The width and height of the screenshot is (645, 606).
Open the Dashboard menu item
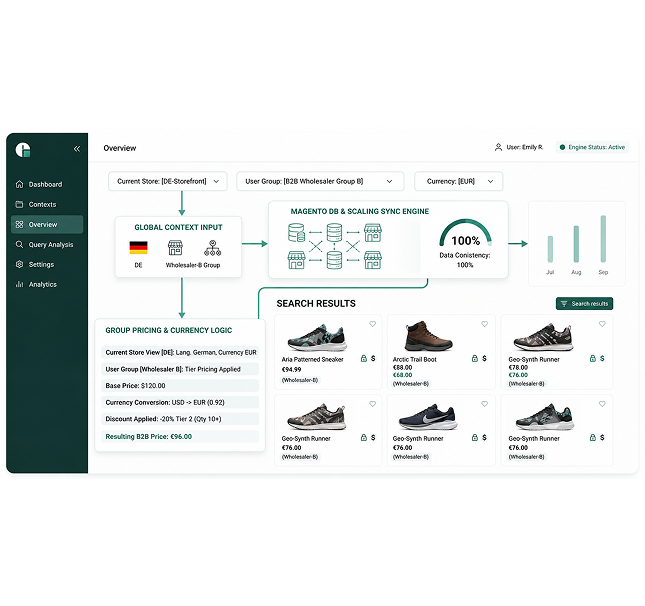(x=46, y=184)
